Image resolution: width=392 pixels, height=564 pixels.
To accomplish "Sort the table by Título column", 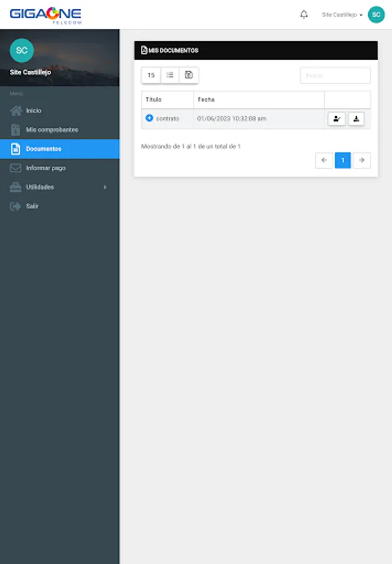I will (167, 100).
